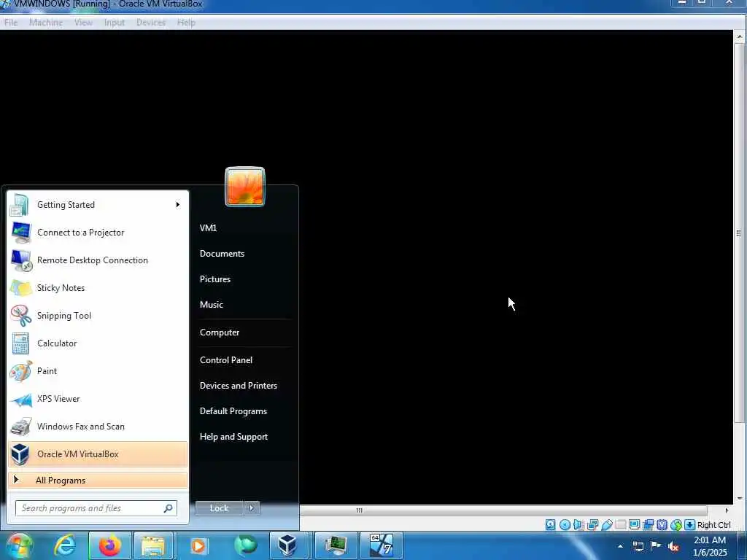This screenshot has width=747, height=560.
Task: Click the network tray icon
Action: [638, 546]
